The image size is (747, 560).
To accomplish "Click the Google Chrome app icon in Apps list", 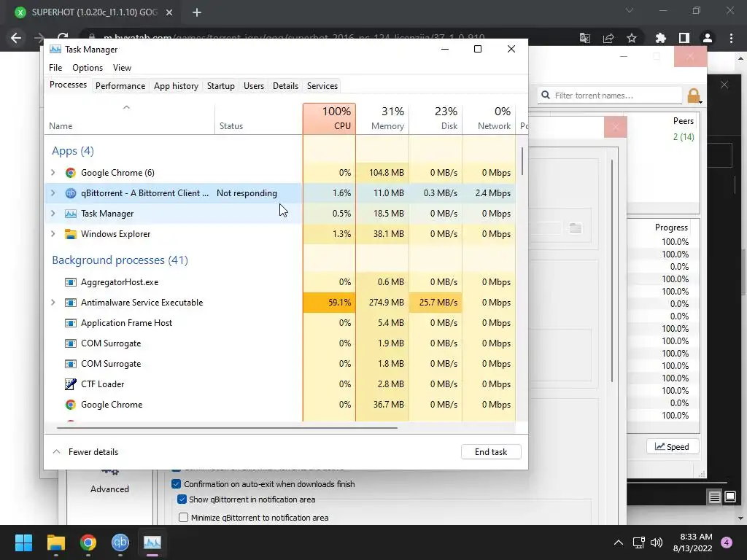I will click(71, 172).
